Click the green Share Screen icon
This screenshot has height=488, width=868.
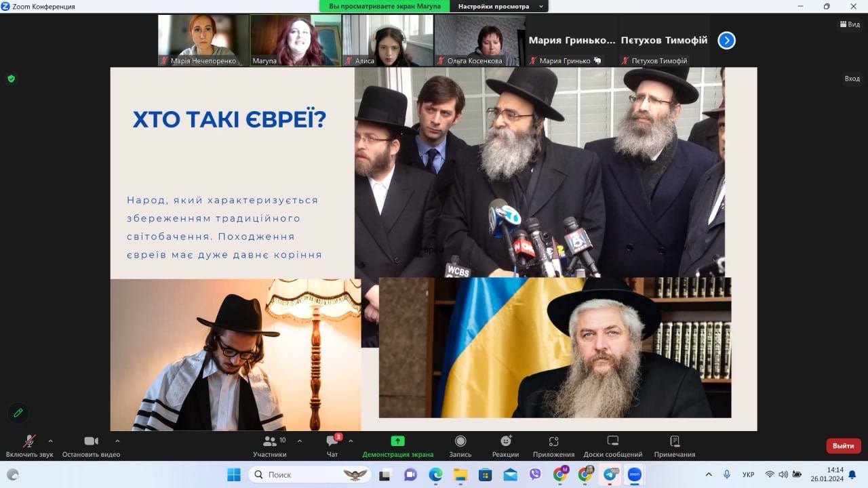pyautogui.click(x=397, y=441)
